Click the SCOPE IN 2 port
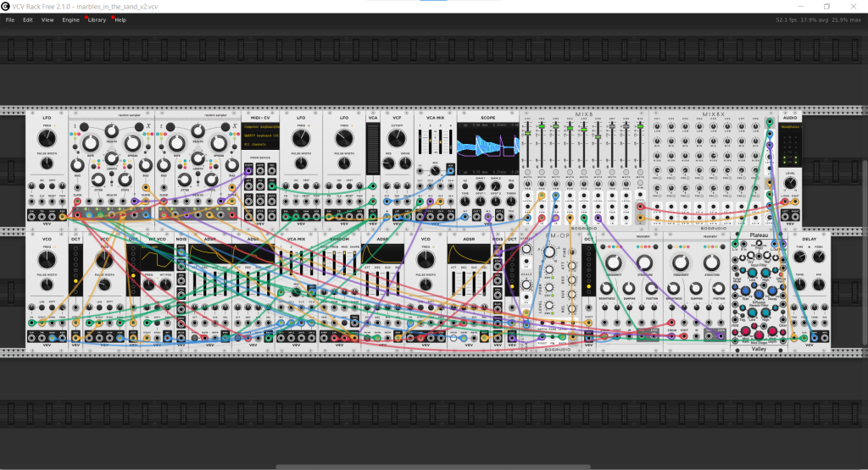Image resolution: width=868 pixels, height=470 pixels. tap(487, 217)
